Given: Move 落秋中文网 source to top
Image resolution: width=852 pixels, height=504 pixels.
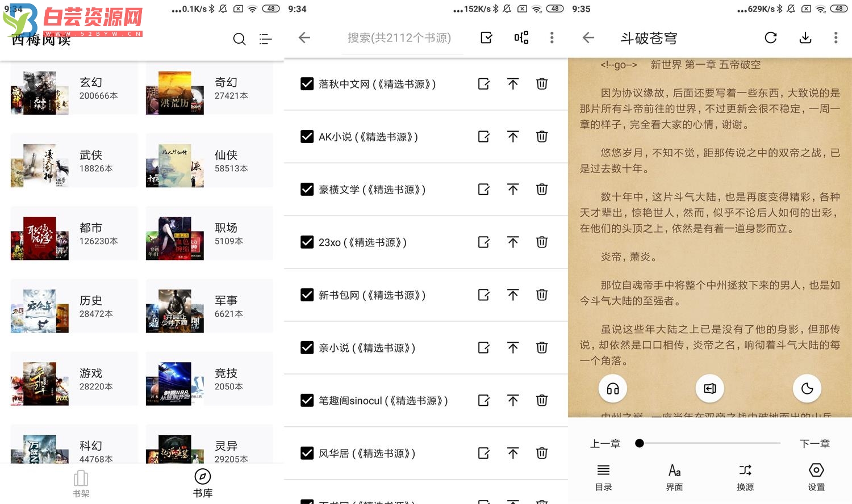Looking at the screenshot, I should pos(513,84).
